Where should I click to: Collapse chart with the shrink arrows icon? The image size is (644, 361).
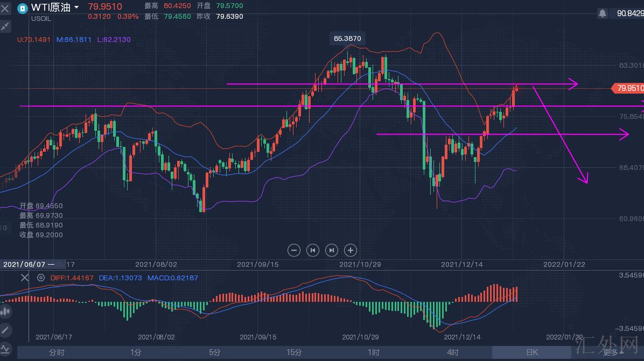pyautogui.click(x=5, y=26)
